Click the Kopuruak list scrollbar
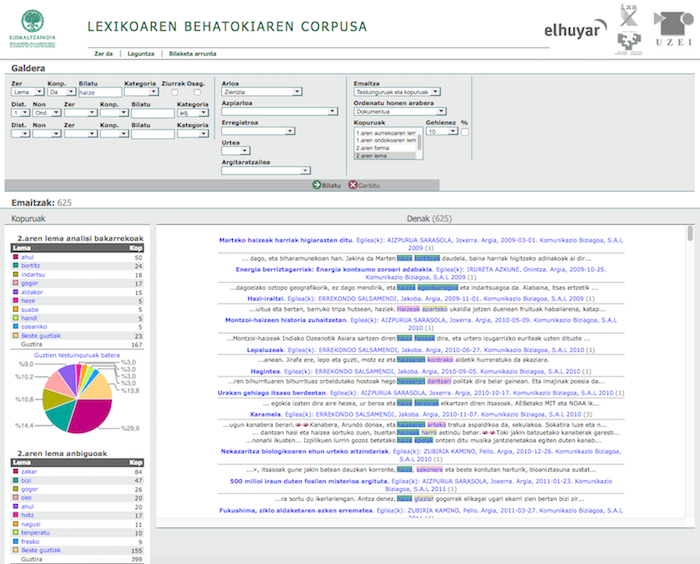 [x=419, y=144]
